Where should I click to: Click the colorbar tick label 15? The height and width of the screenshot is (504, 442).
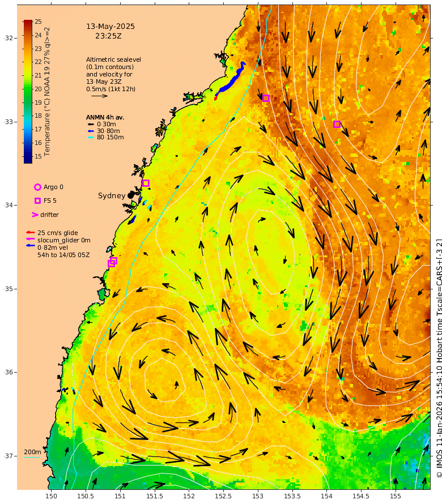[39, 156]
